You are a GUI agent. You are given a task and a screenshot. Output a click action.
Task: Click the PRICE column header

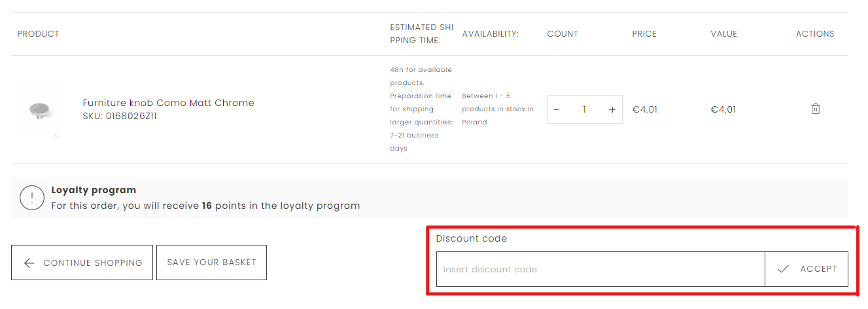pos(644,34)
